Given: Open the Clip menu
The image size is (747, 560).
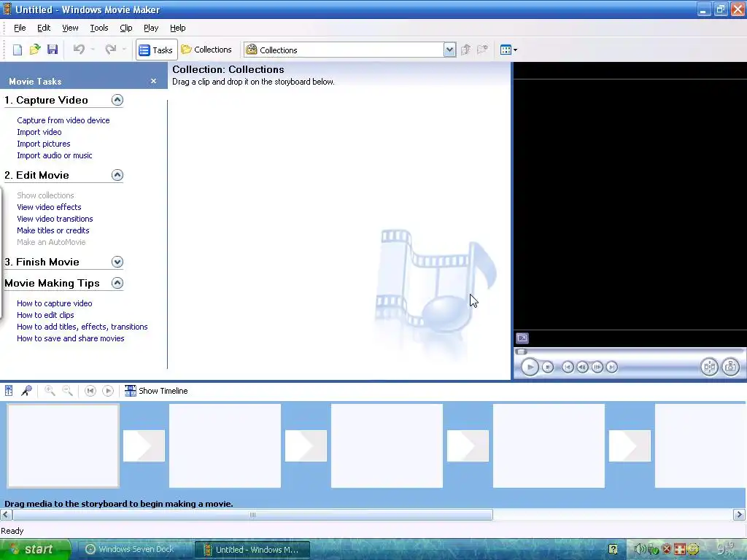Looking at the screenshot, I should coord(125,28).
